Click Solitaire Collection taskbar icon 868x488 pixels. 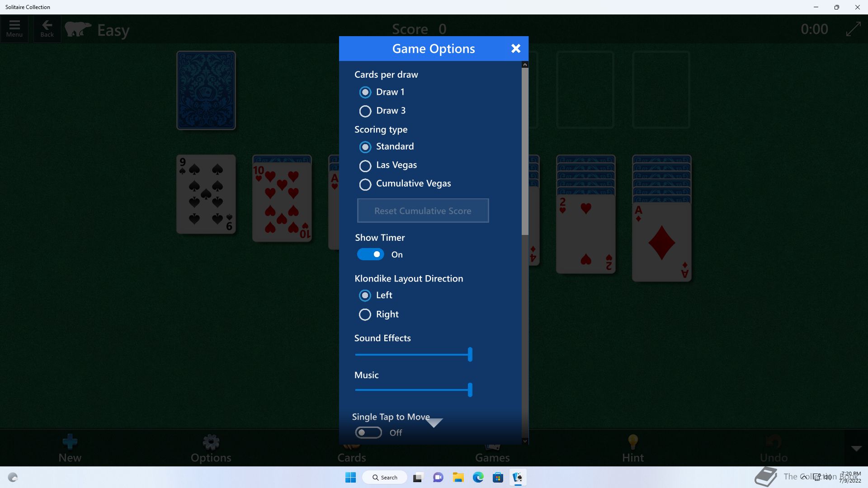pos(518,477)
